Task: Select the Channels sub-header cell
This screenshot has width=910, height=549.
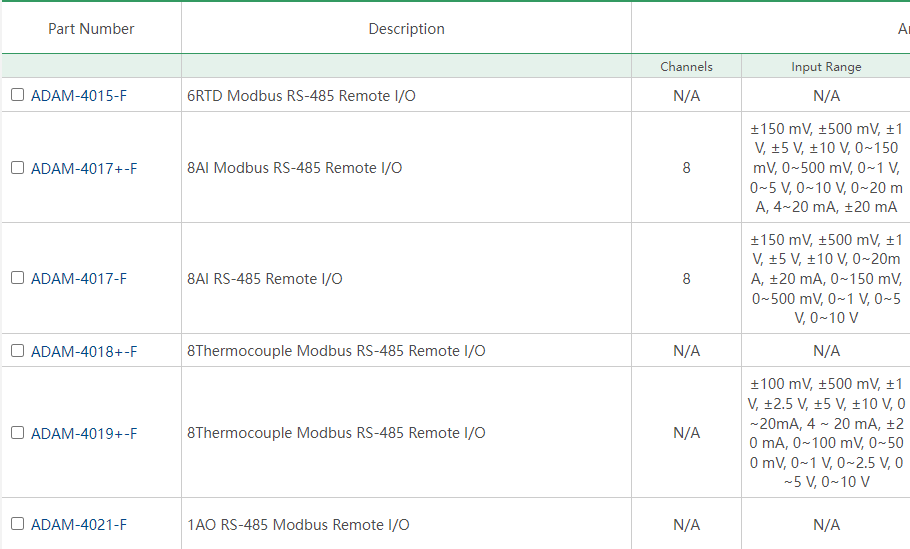Action: point(687,66)
